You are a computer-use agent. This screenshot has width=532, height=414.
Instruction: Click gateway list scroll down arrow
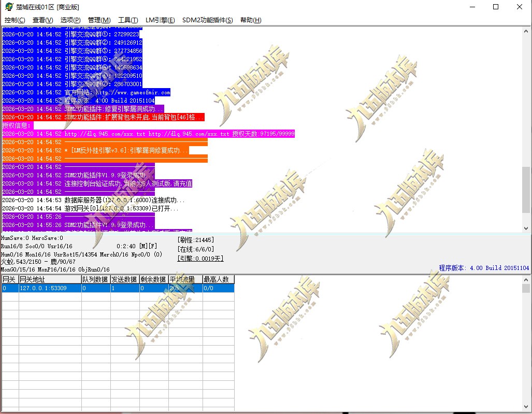[x=526, y=407]
